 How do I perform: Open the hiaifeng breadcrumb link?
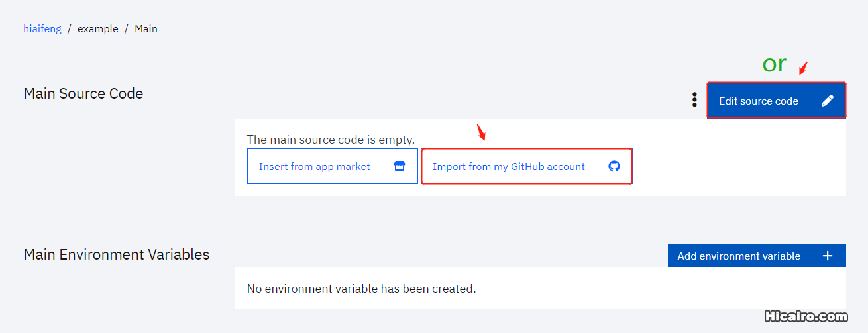(42, 29)
